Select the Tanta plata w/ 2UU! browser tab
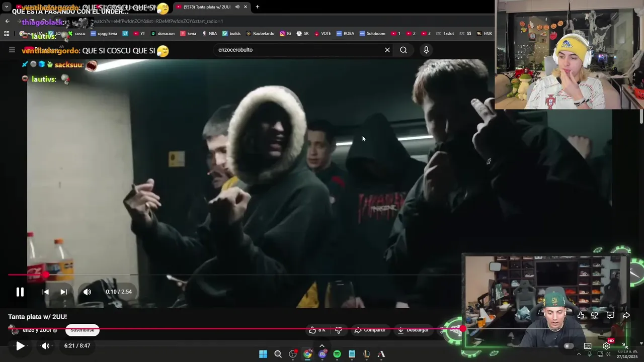644x362 pixels. [207, 7]
